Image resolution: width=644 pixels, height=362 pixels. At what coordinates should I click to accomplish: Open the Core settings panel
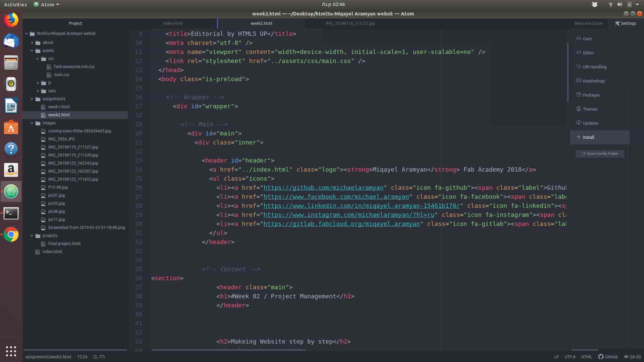click(x=587, y=39)
